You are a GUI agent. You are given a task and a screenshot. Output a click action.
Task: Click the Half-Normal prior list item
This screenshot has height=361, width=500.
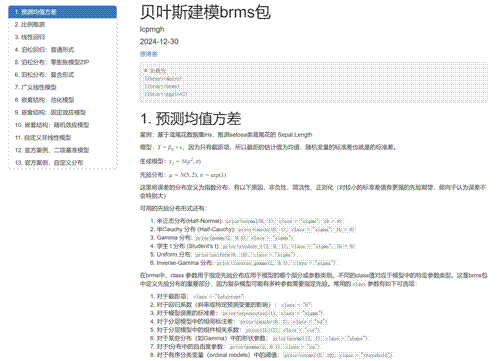coord(250,221)
